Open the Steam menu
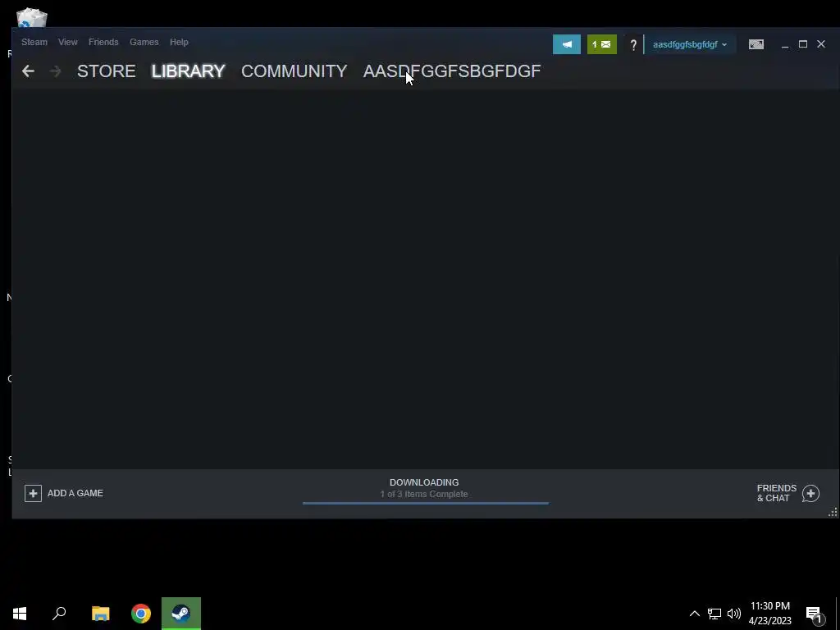 (x=34, y=42)
